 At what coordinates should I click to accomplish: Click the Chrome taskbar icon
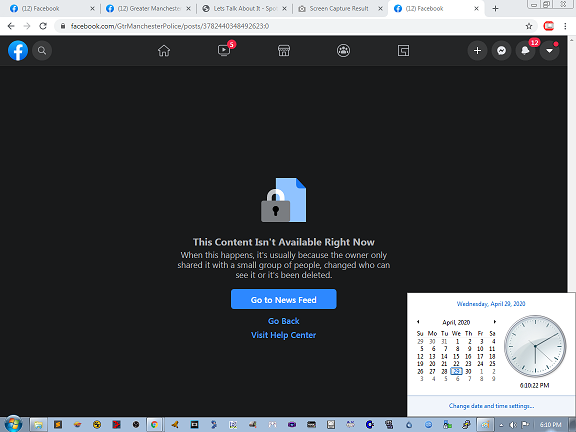(154, 425)
